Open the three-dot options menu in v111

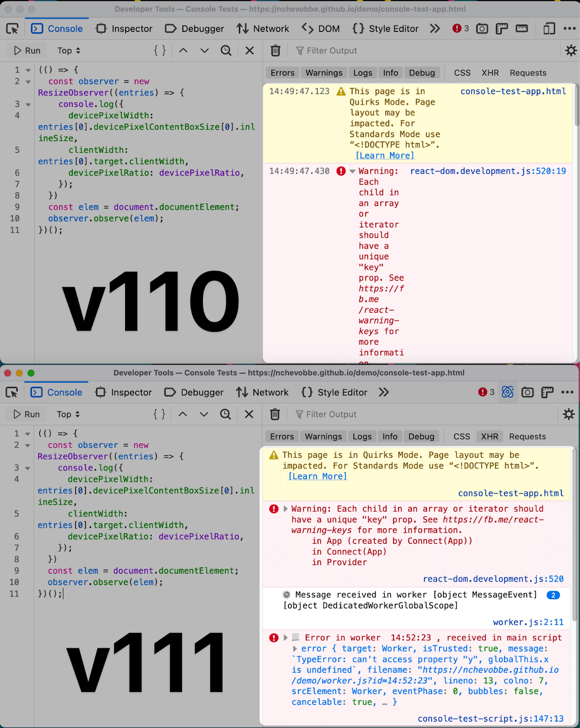click(x=567, y=392)
